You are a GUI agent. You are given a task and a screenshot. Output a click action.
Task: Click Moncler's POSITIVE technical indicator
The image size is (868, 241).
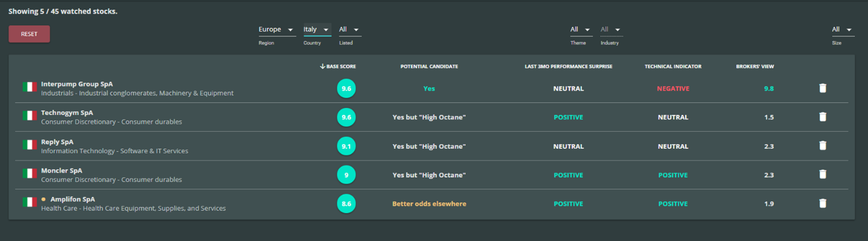click(x=673, y=175)
